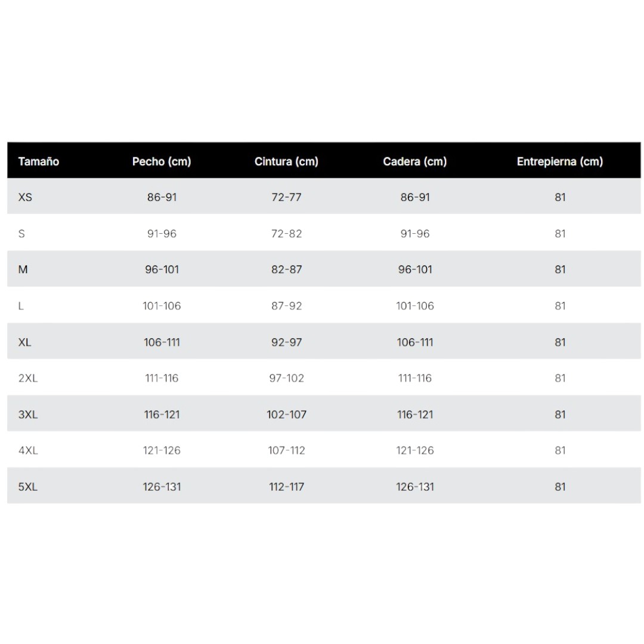
Task: Select the 3XL size row label
Action: click(x=28, y=414)
